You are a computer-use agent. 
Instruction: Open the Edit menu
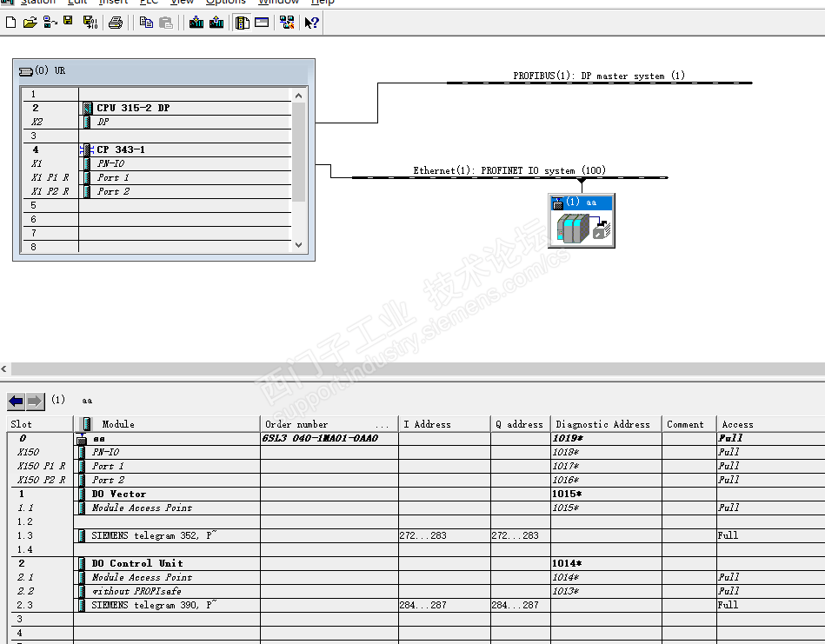point(77,2)
